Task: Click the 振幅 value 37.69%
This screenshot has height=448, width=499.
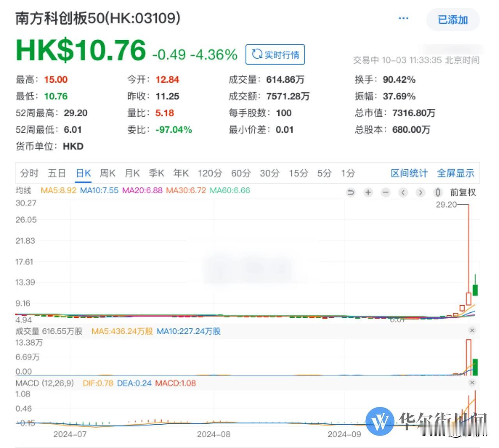Action: 399,96
